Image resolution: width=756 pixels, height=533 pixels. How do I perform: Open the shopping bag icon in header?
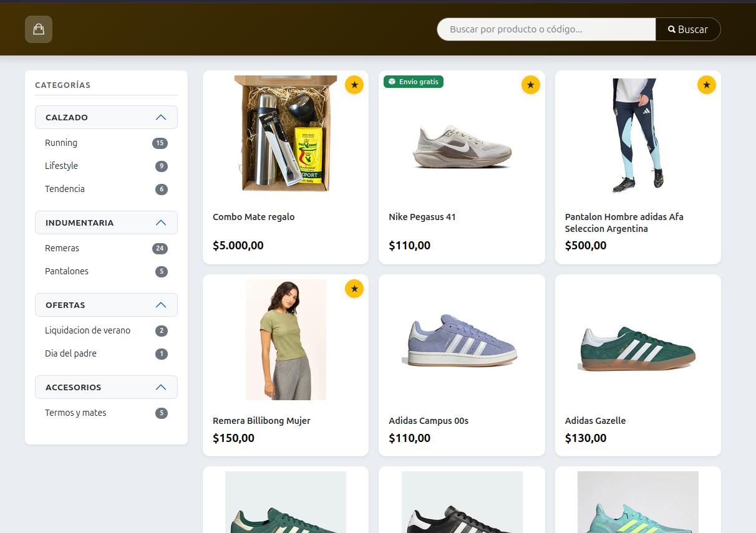[x=39, y=29]
